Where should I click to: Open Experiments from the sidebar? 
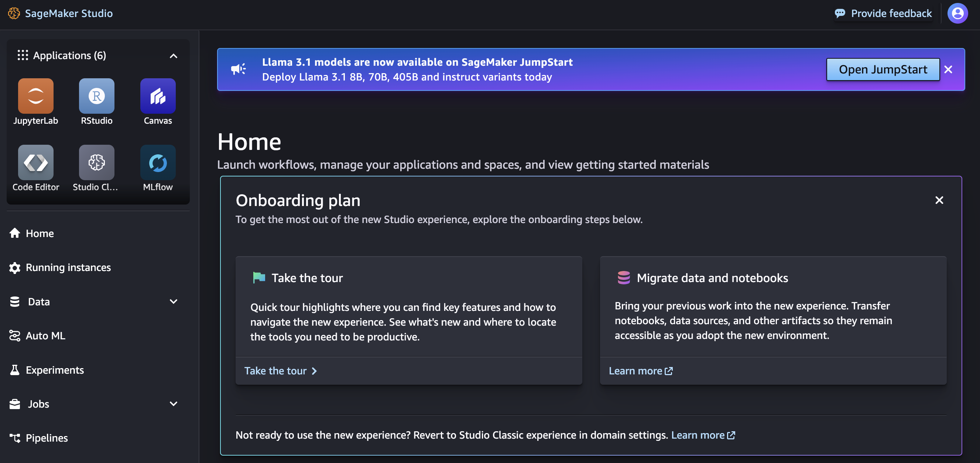click(x=54, y=370)
